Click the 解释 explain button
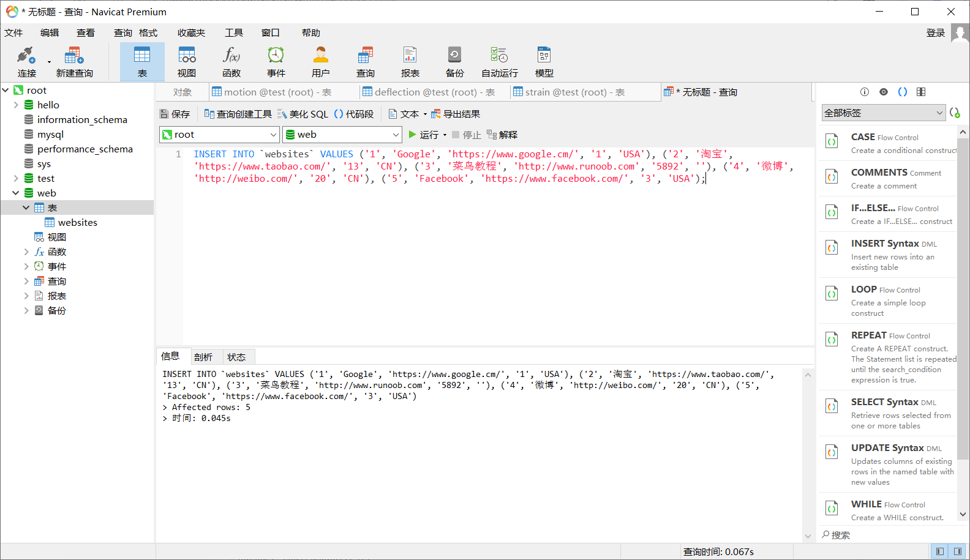This screenshot has height=560, width=970. (502, 135)
